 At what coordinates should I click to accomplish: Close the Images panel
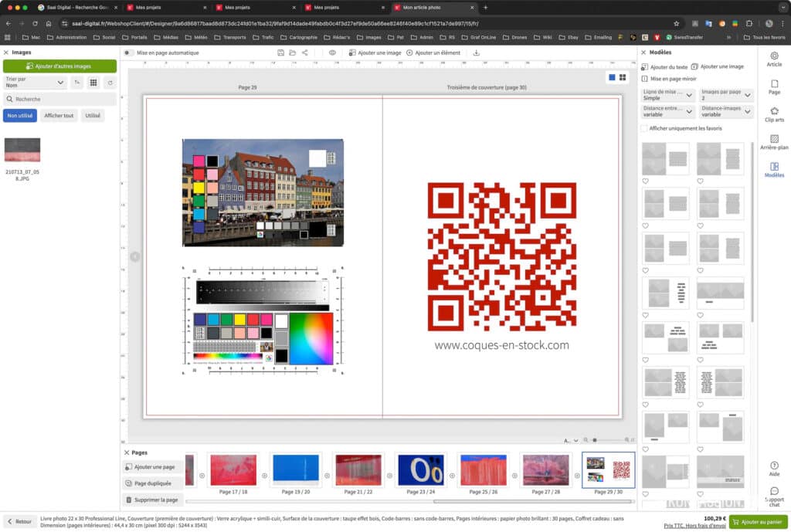coord(6,52)
